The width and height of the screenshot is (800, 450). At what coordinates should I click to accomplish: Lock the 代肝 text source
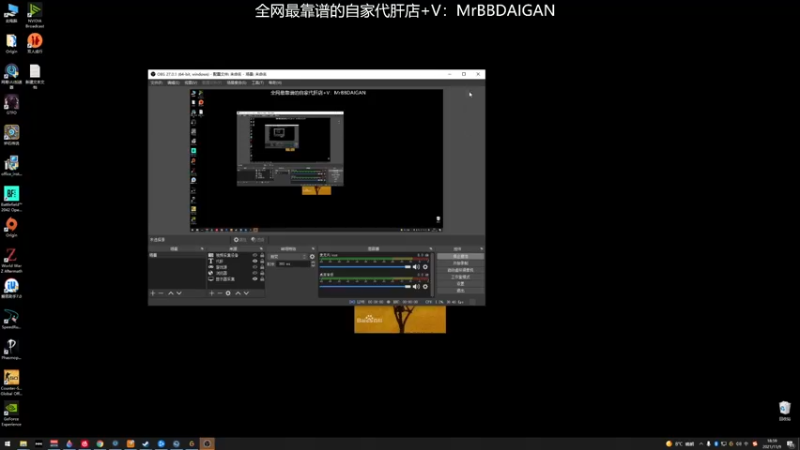point(262,261)
